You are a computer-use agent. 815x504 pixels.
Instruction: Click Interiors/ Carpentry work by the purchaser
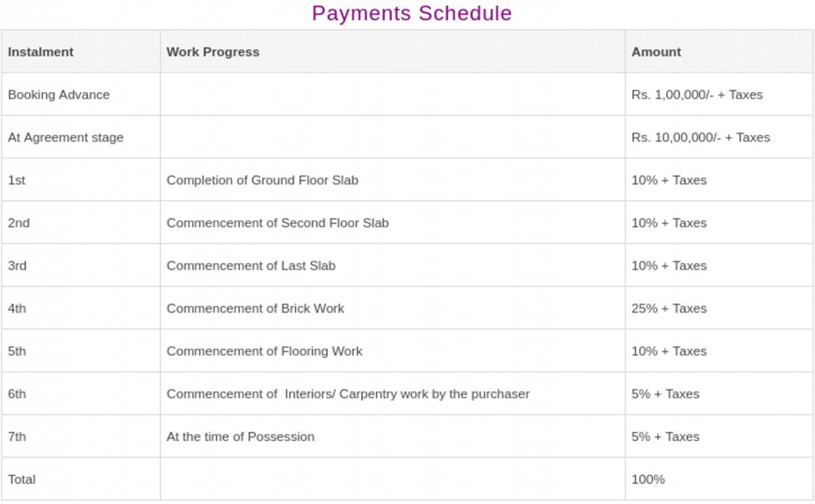pyautogui.click(x=407, y=394)
